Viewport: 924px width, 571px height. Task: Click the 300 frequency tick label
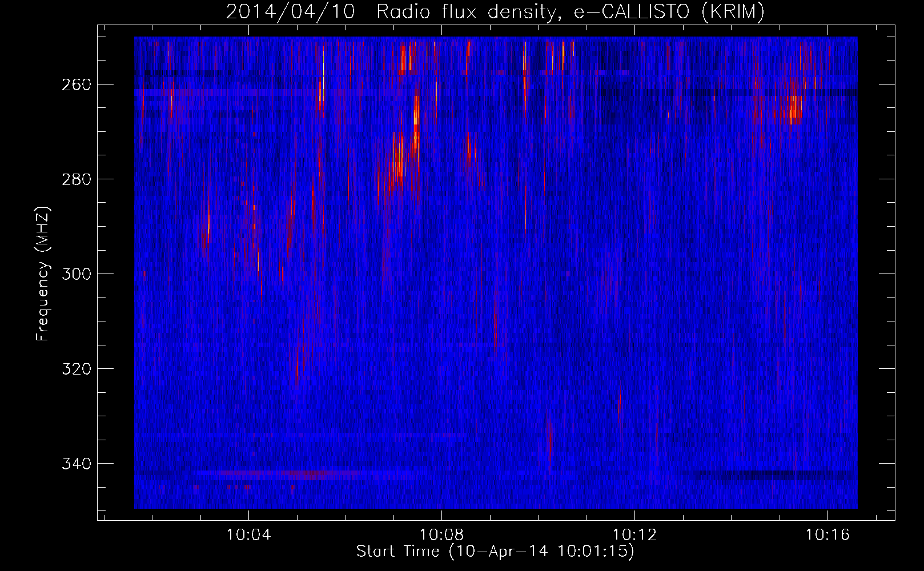[76, 274]
